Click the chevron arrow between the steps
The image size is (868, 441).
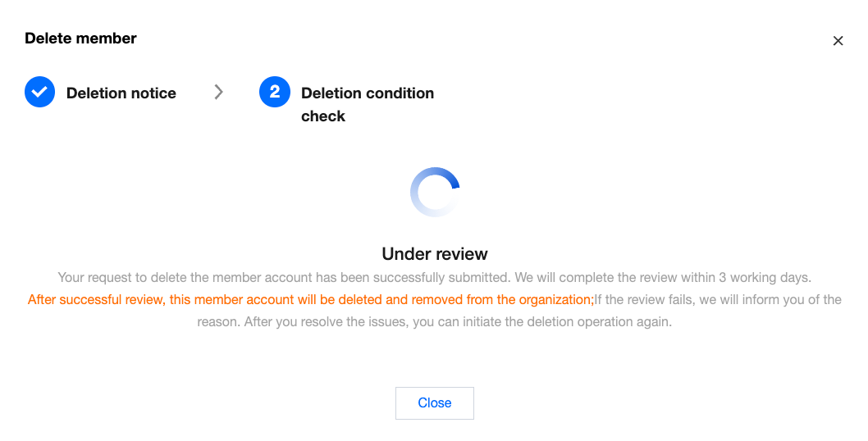(218, 93)
